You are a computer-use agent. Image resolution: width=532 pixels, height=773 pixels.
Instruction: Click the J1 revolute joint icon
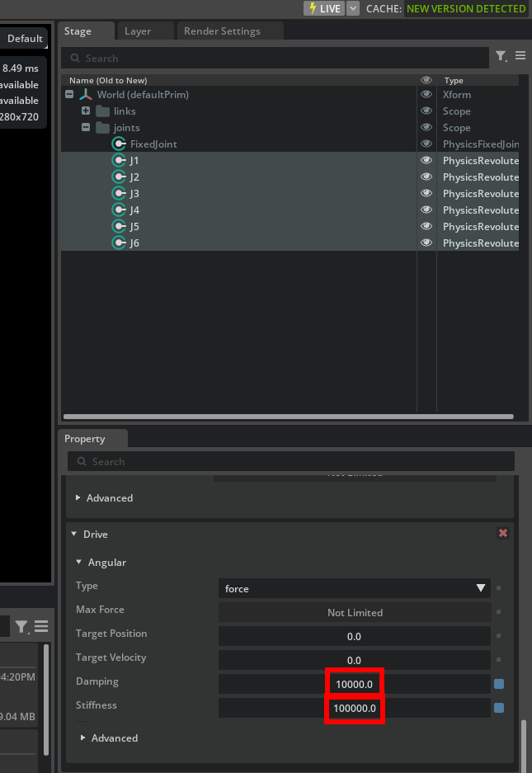pos(120,161)
